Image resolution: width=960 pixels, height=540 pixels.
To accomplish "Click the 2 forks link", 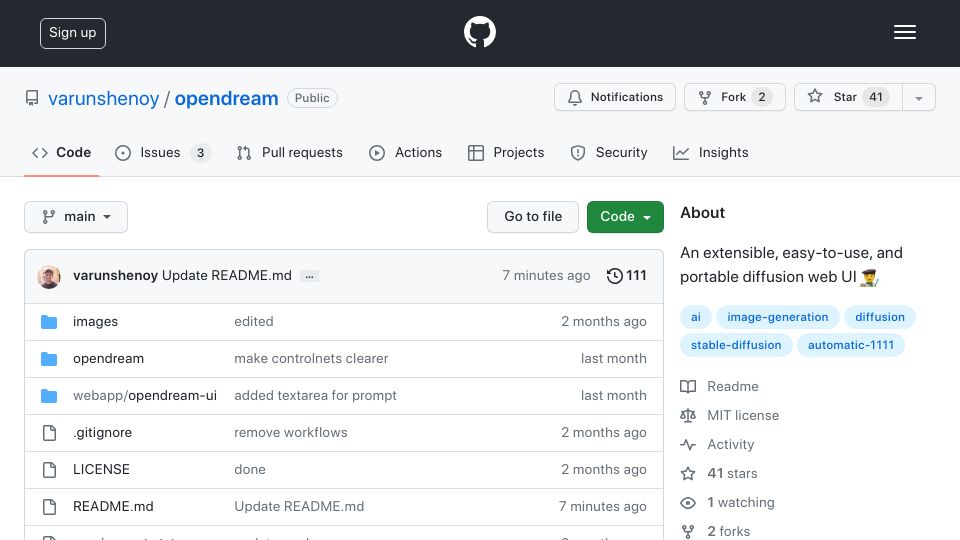I will [716, 531].
